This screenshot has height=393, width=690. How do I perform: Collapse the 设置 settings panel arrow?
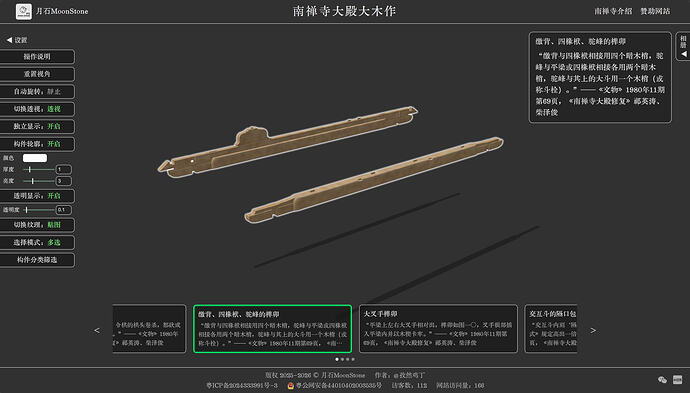[9, 40]
